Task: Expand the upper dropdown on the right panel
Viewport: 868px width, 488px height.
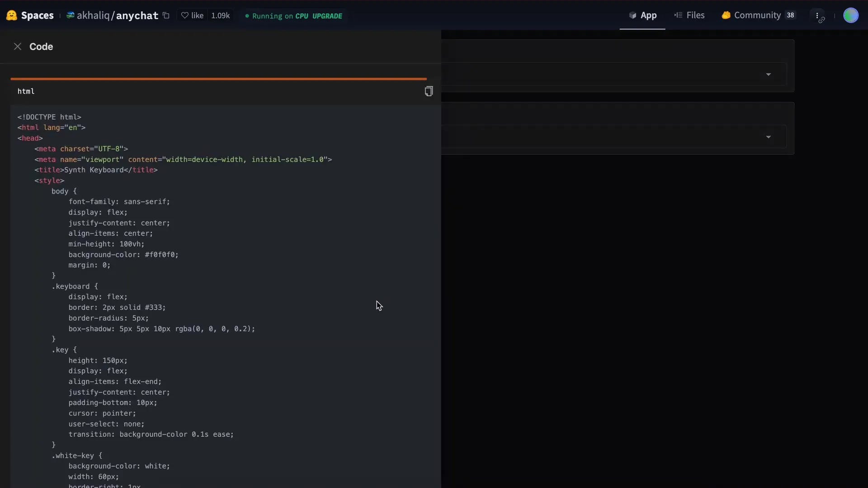Action: (769, 74)
